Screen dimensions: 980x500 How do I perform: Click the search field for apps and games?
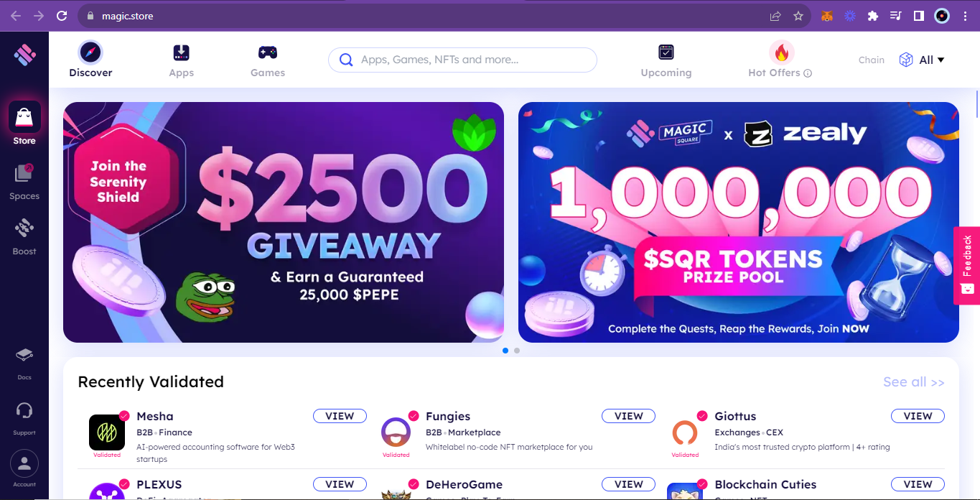click(462, 60)
